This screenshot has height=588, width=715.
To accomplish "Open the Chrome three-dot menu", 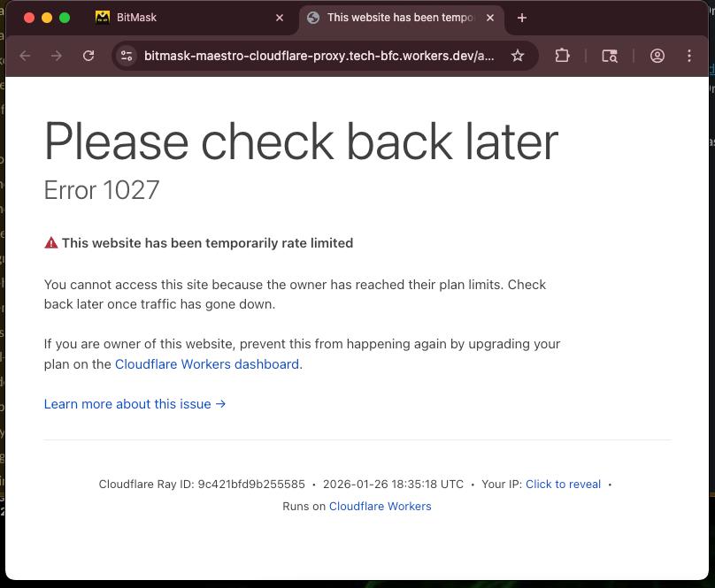I will [689, 56].
